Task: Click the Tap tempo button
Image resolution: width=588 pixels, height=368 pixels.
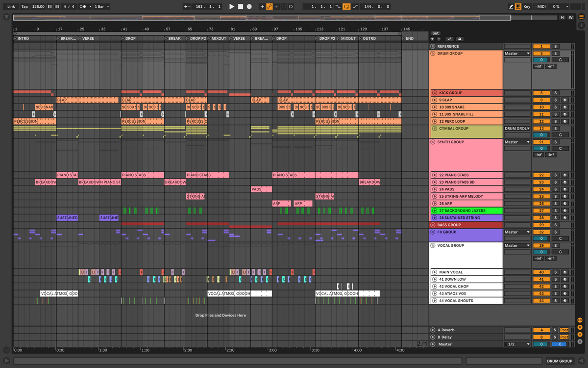Action: coord(24,7)
